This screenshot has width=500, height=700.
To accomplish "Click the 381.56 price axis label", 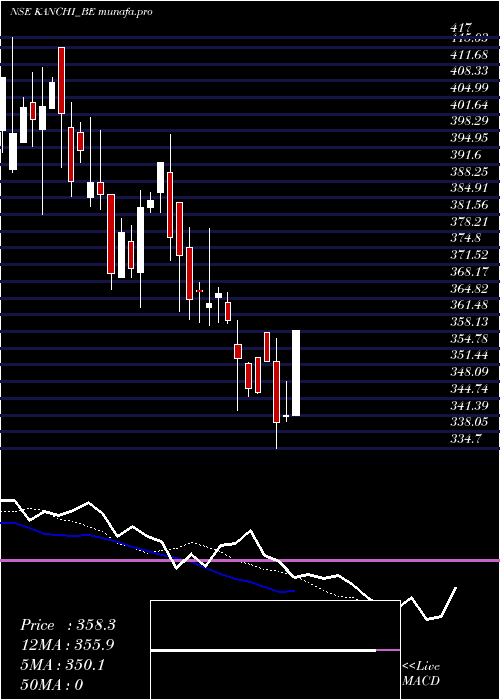I will point(469,204).
